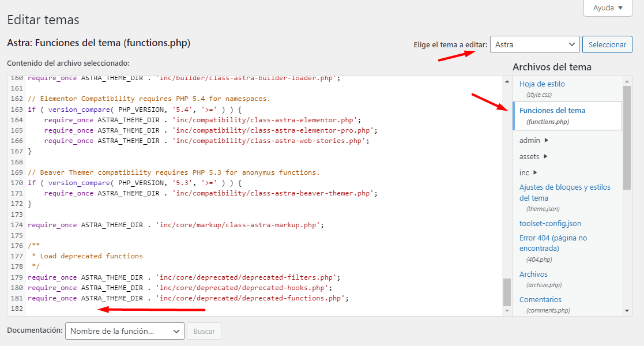Click line 179 deprecated-filters.php code
Screen dimensions: 644x346
point(184,277)
